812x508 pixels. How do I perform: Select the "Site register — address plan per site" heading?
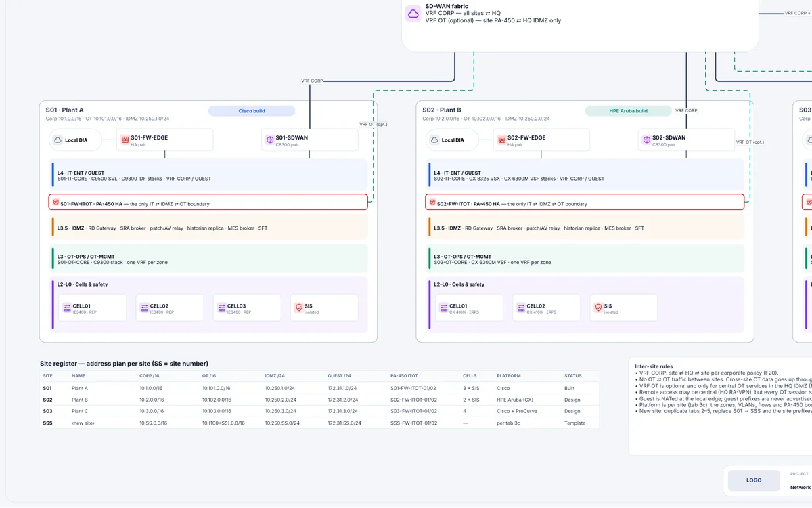125,364
